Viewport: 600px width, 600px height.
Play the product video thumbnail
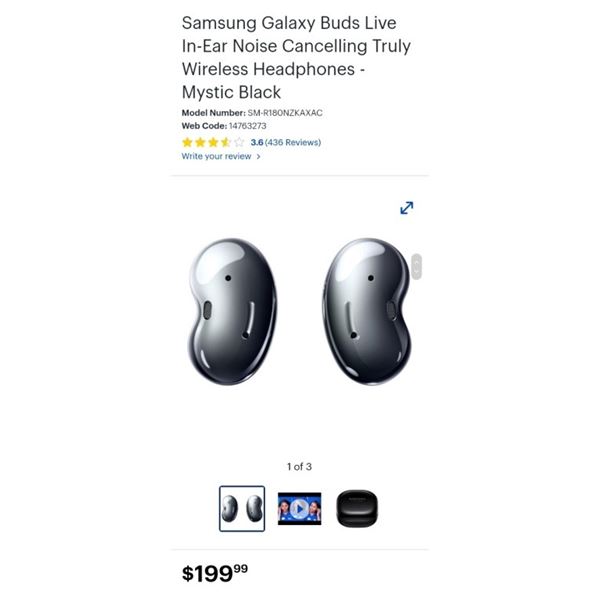(x=299, y=509)
